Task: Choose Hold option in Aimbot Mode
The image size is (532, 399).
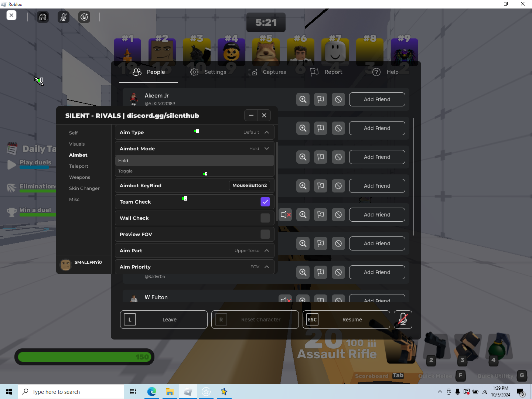Action: (x=195, y=161)
